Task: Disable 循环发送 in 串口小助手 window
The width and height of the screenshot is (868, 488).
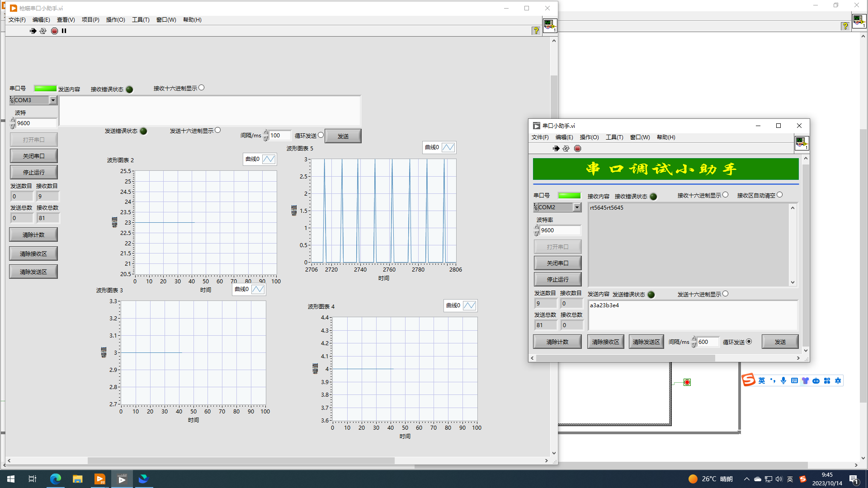Action: coord(749,342)
